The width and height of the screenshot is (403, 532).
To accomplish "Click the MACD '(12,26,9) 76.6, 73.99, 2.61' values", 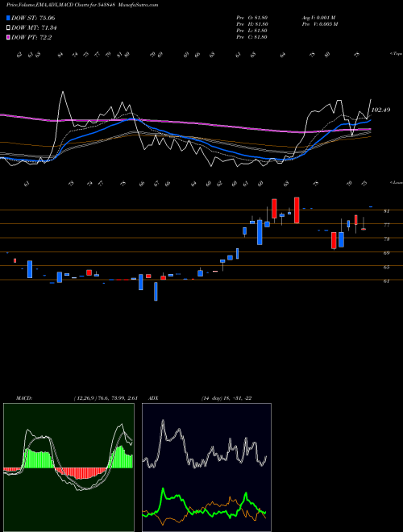I will tap(106, 398).
